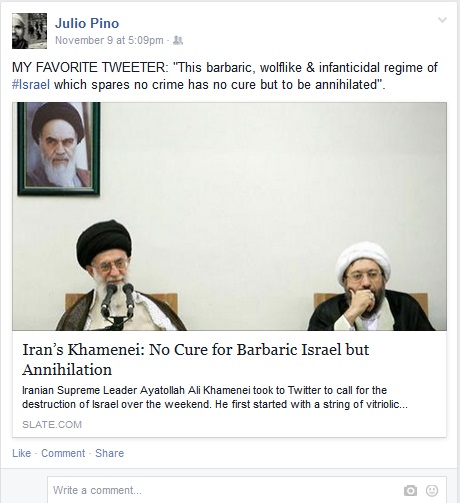Click the Comment link under the post

[63, 453]
